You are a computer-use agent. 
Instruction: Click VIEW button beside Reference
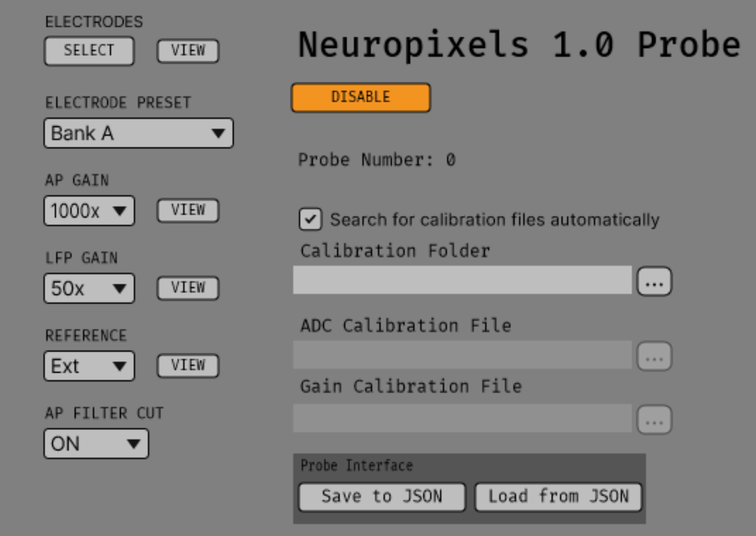(188, 365)
